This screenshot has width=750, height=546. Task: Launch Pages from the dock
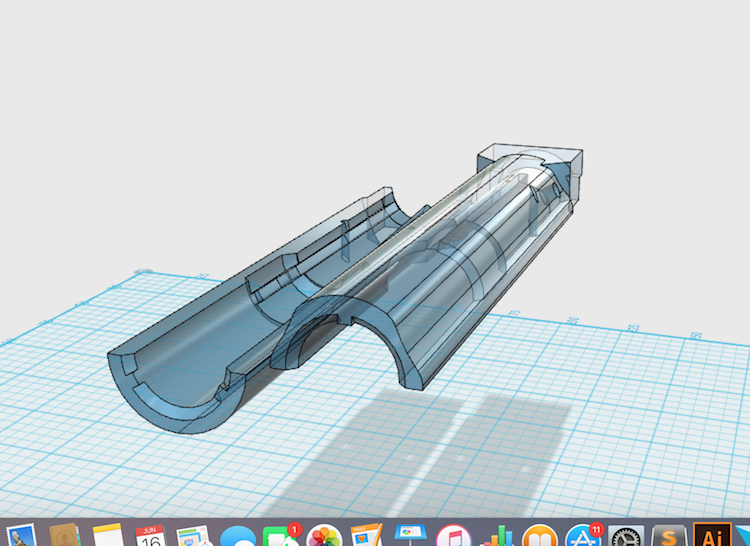tap(367, 535)
